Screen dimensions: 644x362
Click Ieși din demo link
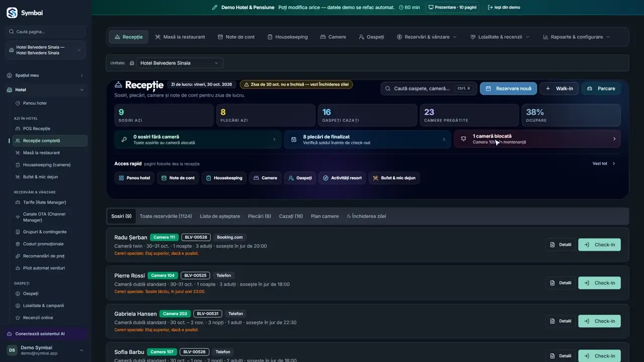click(504, 8)
